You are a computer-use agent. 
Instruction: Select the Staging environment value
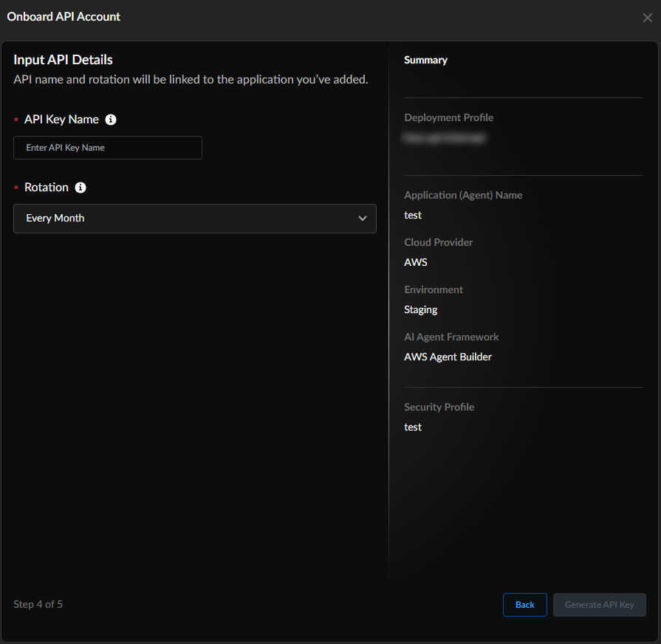pos(421,309)
